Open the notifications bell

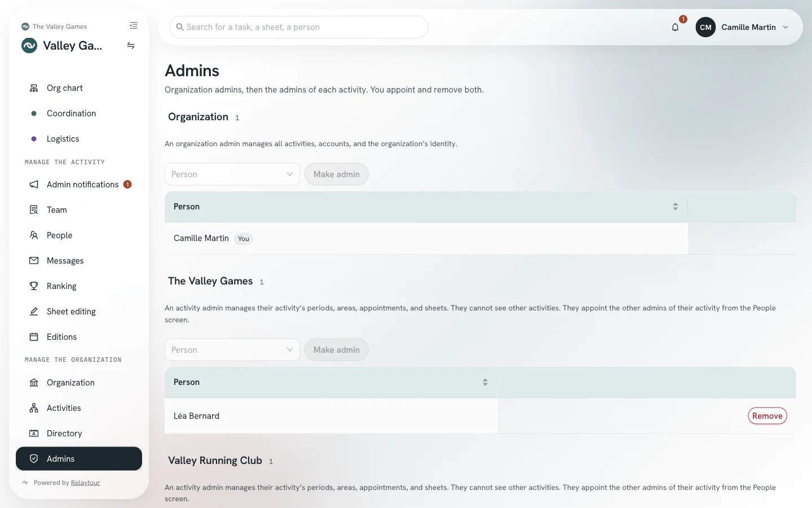point(675,27)
